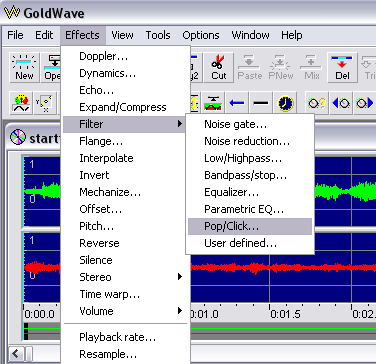Select Low/Highpass... filter
The image size is (376, 364).
[x=250, y=158]
